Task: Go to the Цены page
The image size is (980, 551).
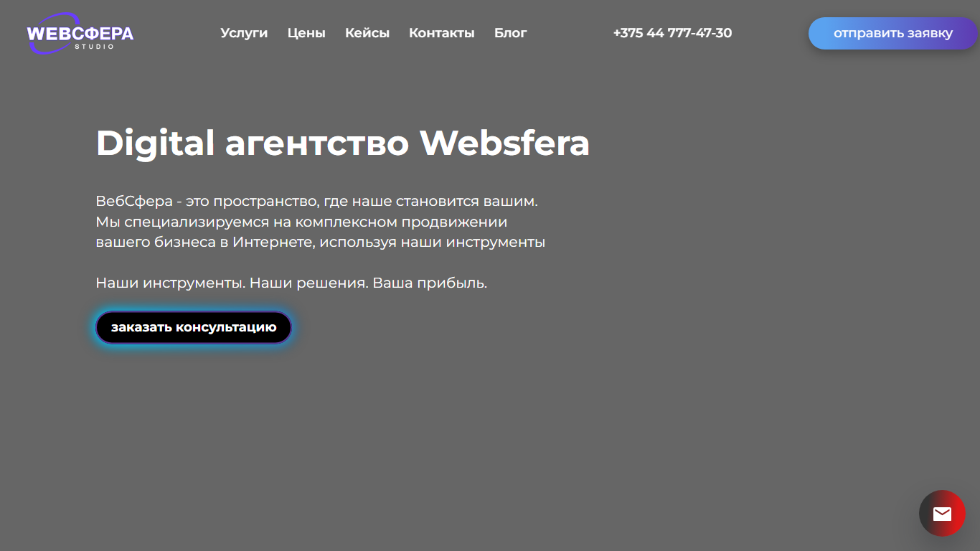Action: (x=306, y=33)
